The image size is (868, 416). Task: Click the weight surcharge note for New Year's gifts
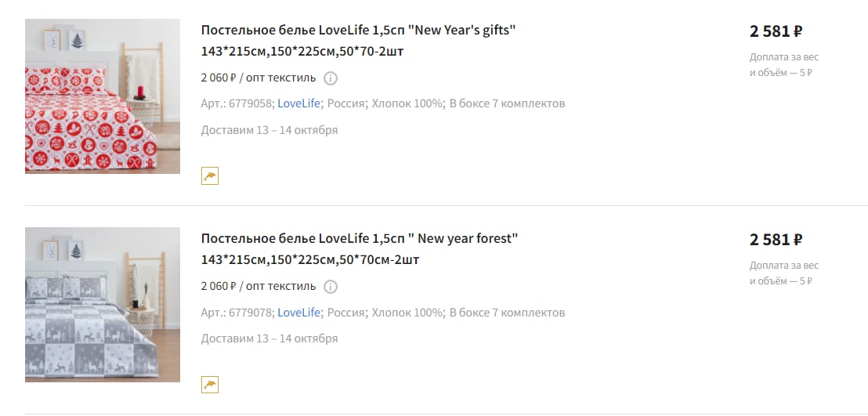tap(783, 65)
